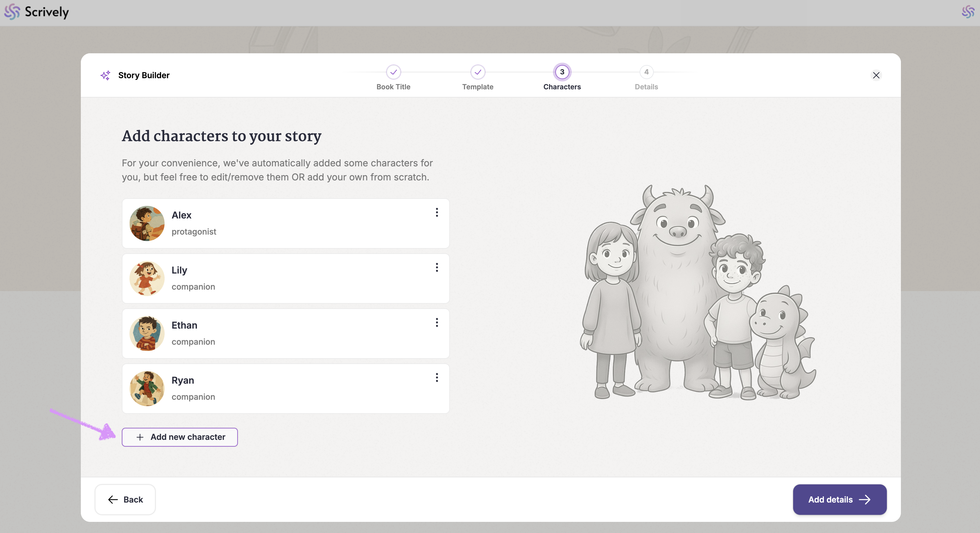Open Ryan's three-dot options menu
The width and height of the screenshot is (980, 533).
coord(437,377)
